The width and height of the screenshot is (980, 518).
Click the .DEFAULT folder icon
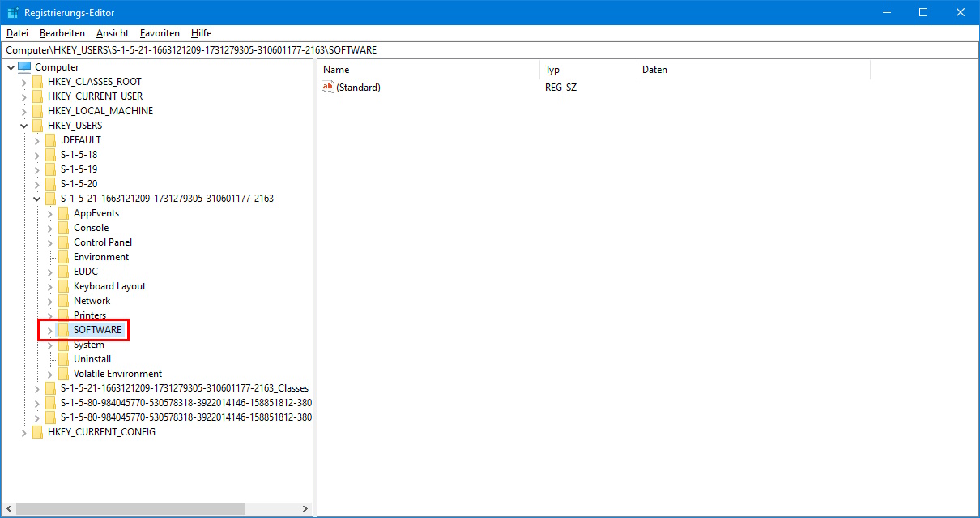click(x=50, y=140)
